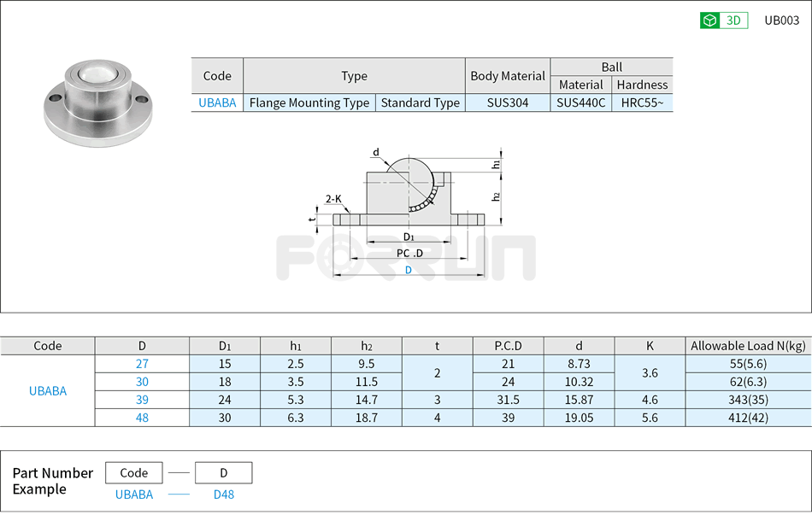812x515 pixels.
Task: Click the 343(35) allowable load cell
Action: 748,400
